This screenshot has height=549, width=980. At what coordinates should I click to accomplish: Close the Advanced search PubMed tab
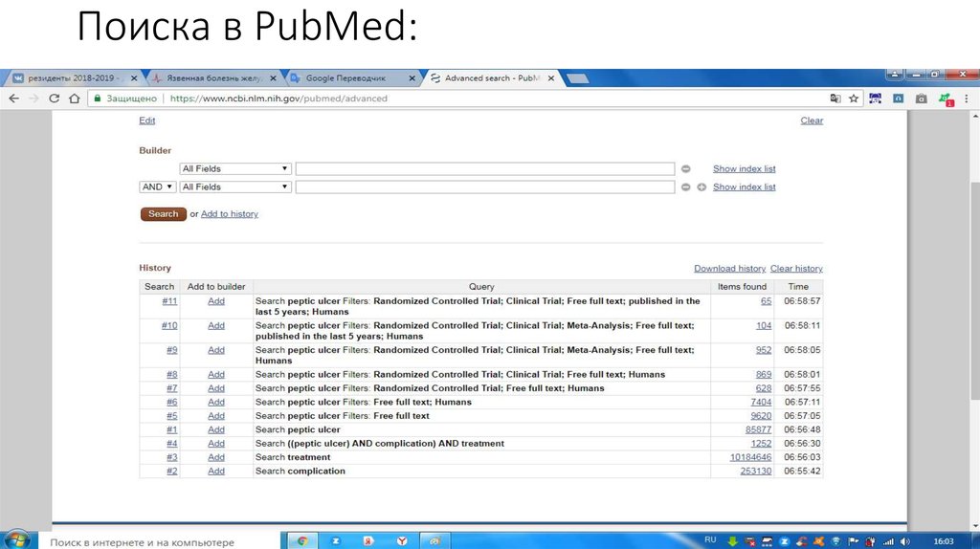click(550, 78)
